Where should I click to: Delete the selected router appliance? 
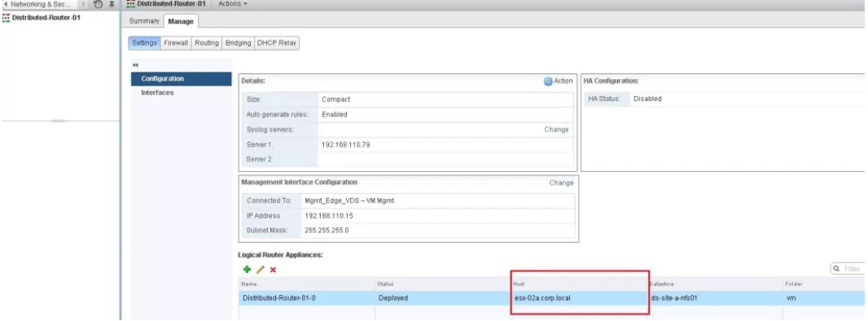tap(273, 270)
